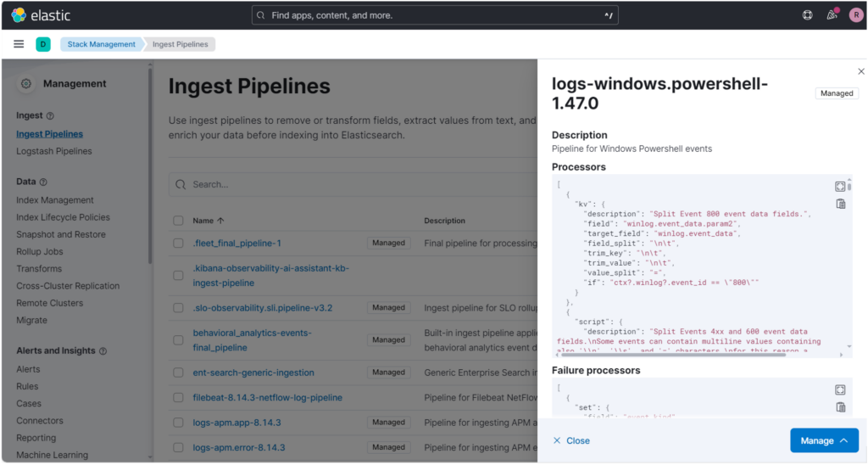Open the user R avatar menu
868x465 pixels.
pyautogui.click(x=855, y=15)
